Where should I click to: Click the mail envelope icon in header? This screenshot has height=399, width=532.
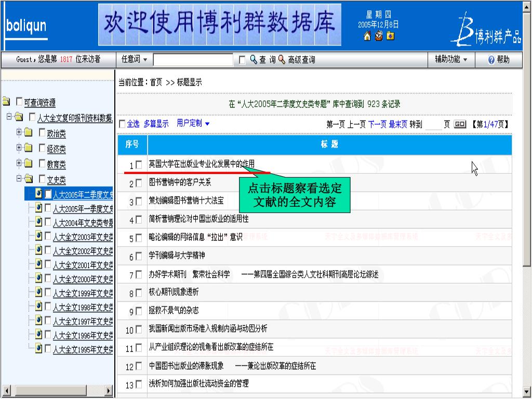379,36
